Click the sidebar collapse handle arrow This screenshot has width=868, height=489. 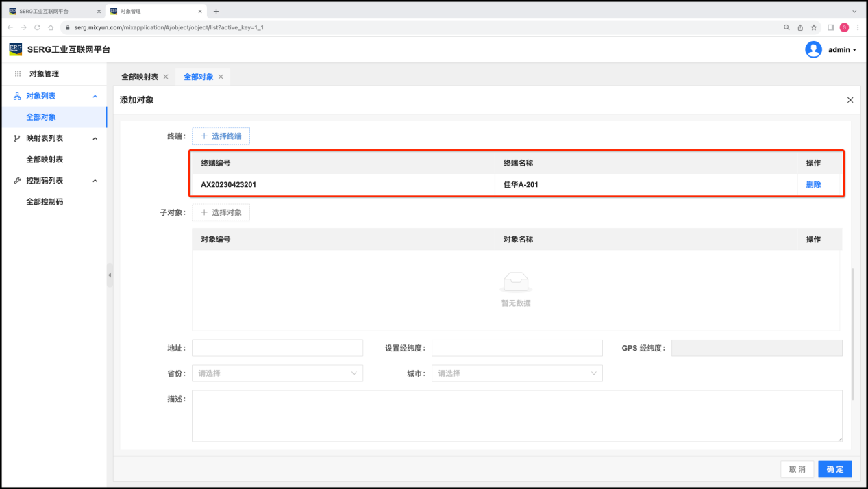pyautogui.click(x=110, y=275)
